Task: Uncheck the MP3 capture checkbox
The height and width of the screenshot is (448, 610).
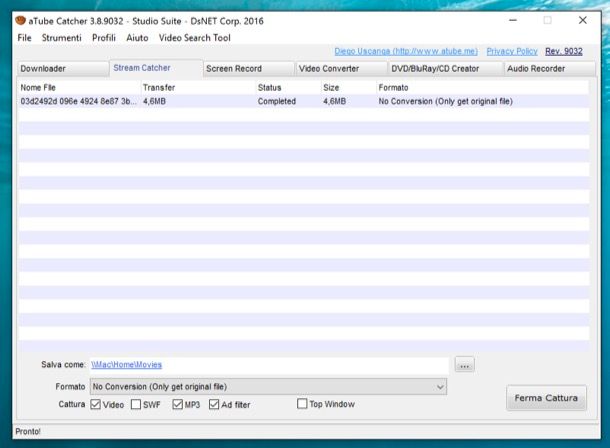Action: coord(178,405)
